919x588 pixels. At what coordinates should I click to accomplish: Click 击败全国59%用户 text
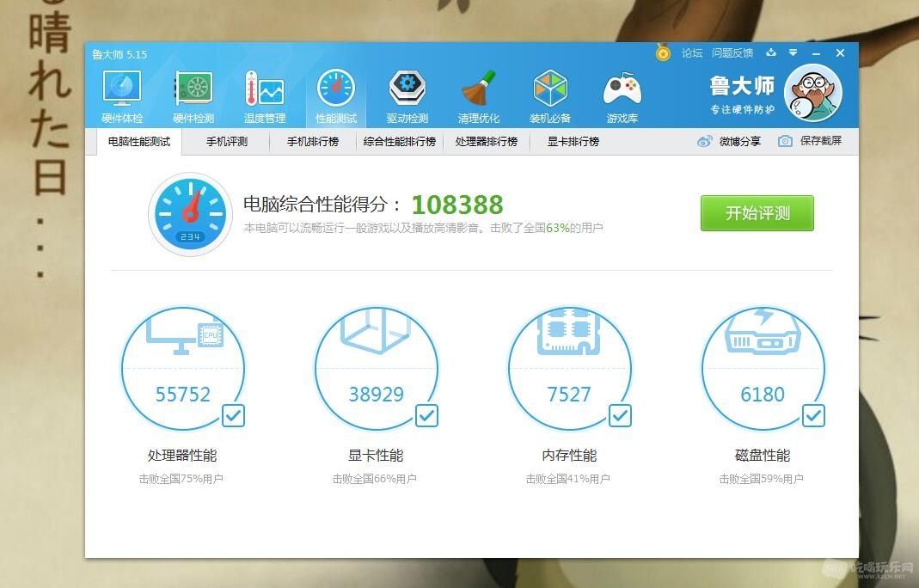(x=762, y=479)
